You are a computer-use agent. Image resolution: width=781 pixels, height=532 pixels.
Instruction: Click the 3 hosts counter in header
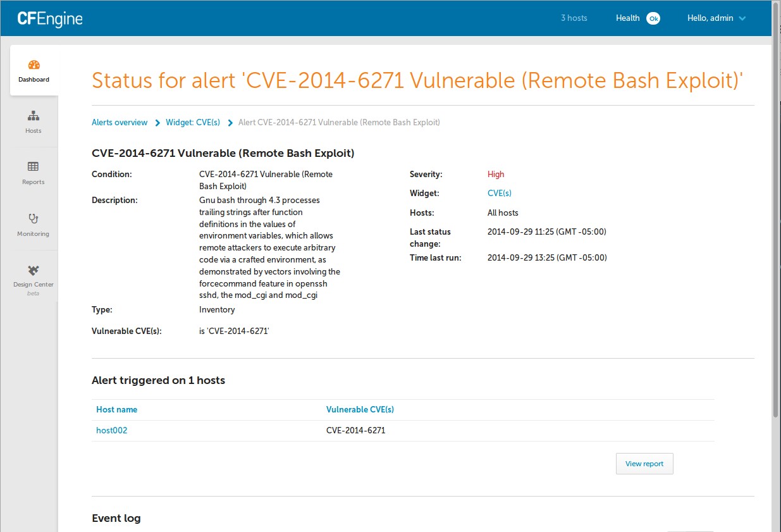click(x=574, y=18)
